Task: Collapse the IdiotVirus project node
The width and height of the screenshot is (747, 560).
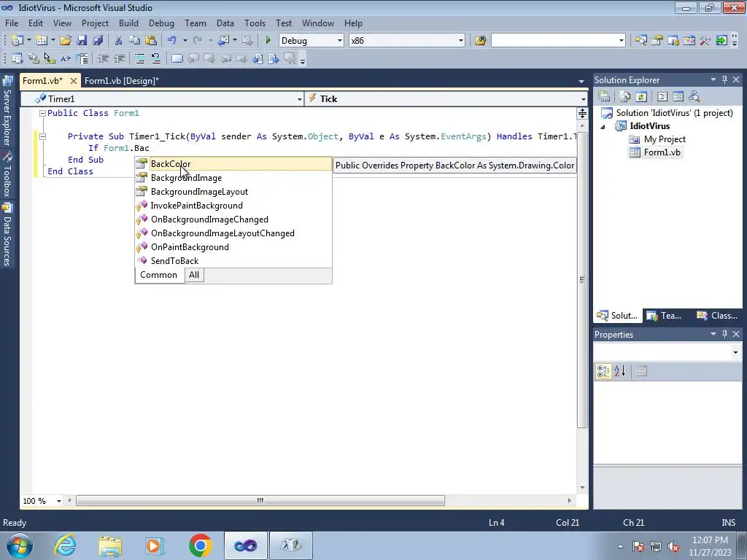Action: point(603,127)
